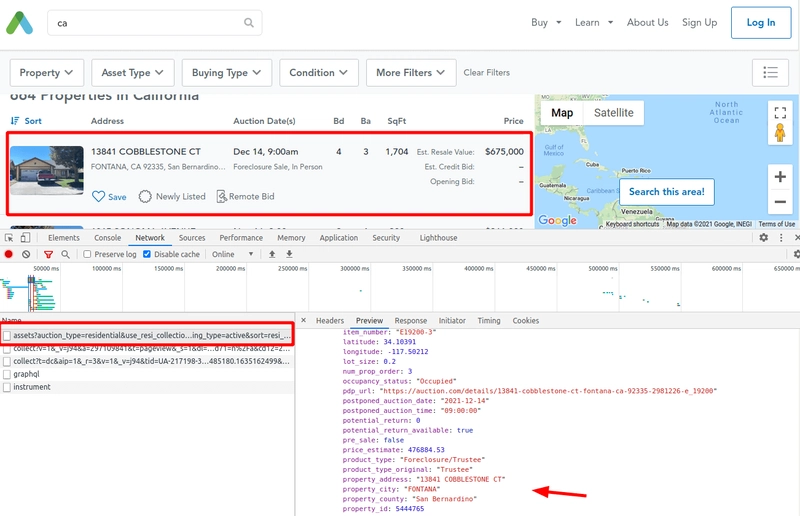Switch to the Initiator tab

(x=452, y=321)
